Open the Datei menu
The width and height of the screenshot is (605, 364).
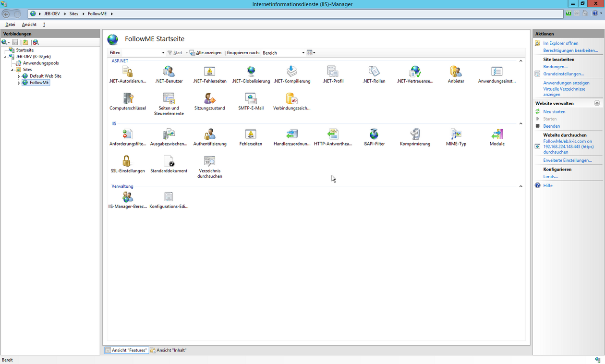tap(10, 24)
